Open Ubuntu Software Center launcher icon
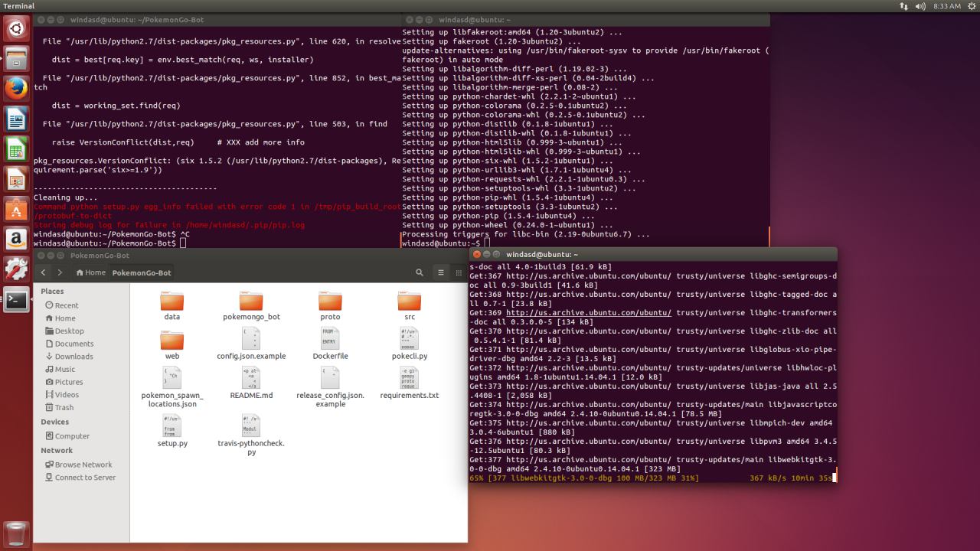 click(x=16, y=208)
